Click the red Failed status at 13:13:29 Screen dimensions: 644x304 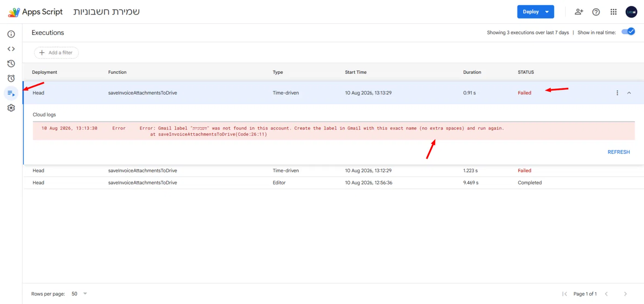[524, 93]
